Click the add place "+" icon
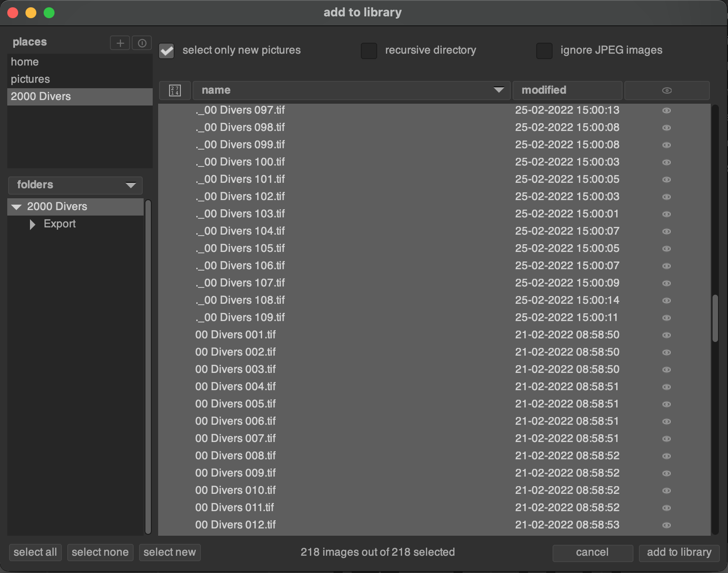 120,43
